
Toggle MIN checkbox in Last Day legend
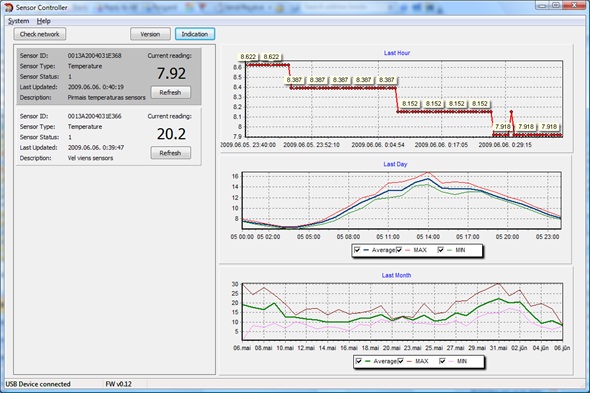pyautogui.click(x=441, y=250)
